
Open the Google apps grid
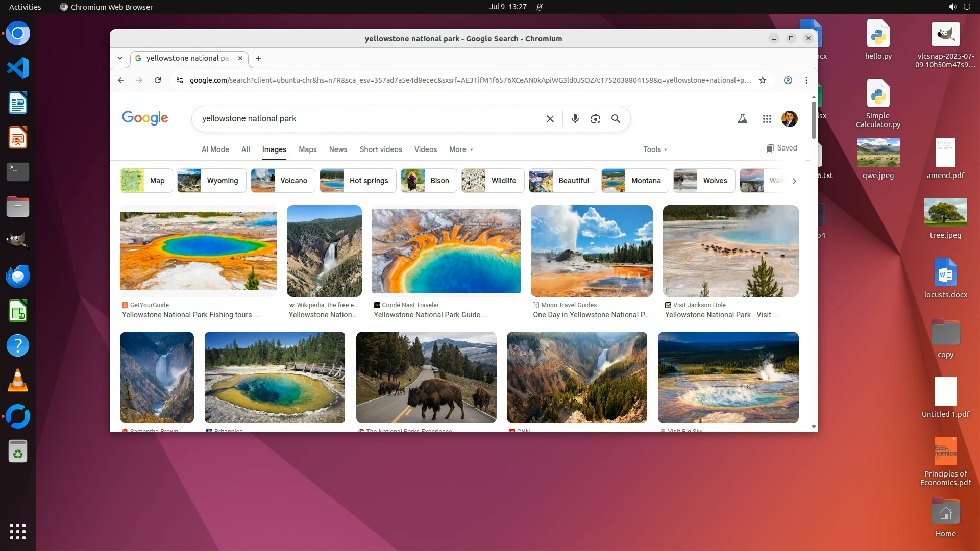coord(767,119)
